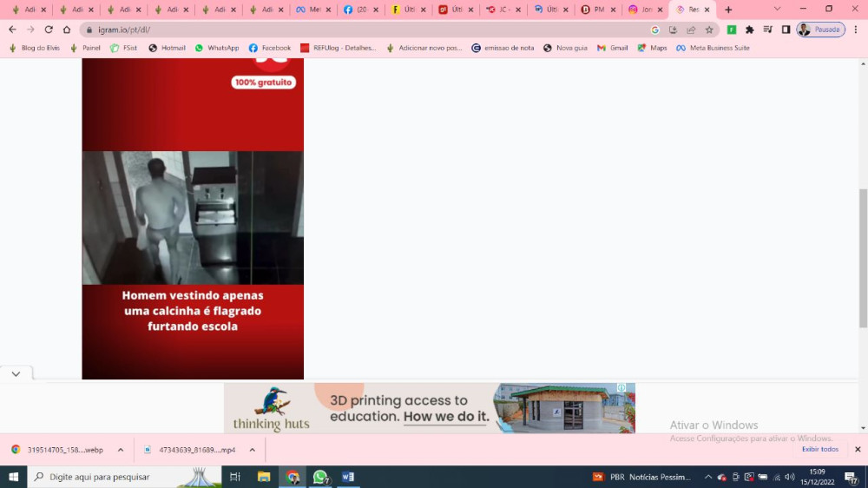
Task: Open the browser home page
Action: [x=67, y=30]
